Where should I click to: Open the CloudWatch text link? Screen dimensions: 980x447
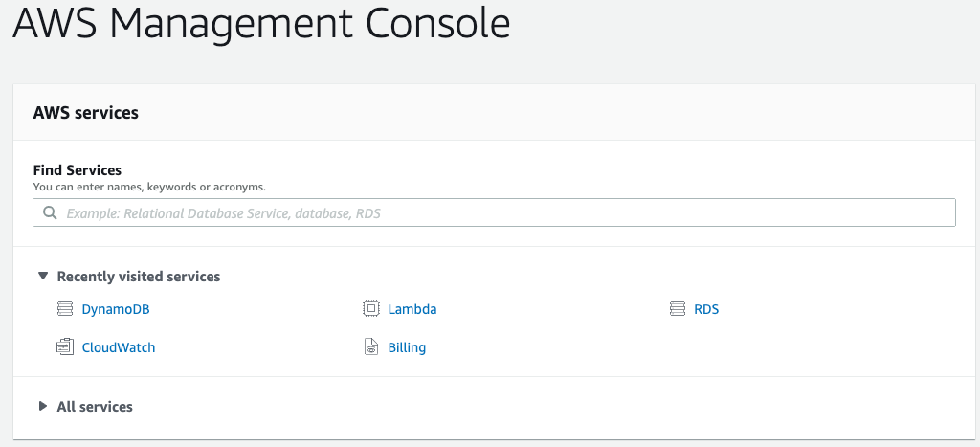pos(119,347)
